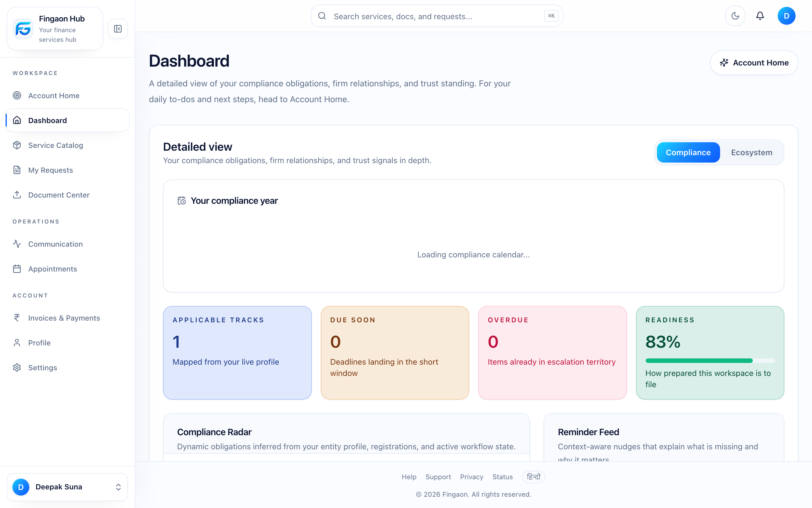Click the My Requests document icon
Screen dimensions: 812x508
tap(17, 170)
